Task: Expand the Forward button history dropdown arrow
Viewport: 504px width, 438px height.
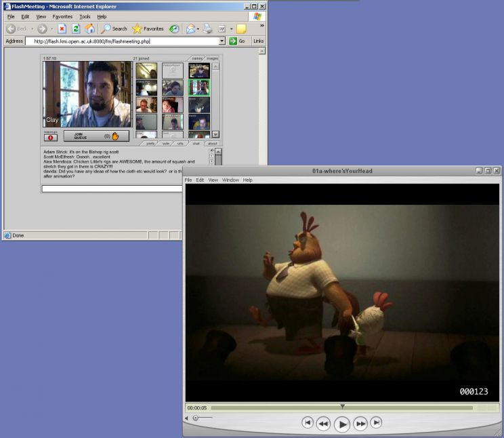Action: pyautogui.click(x=51, y=29)
